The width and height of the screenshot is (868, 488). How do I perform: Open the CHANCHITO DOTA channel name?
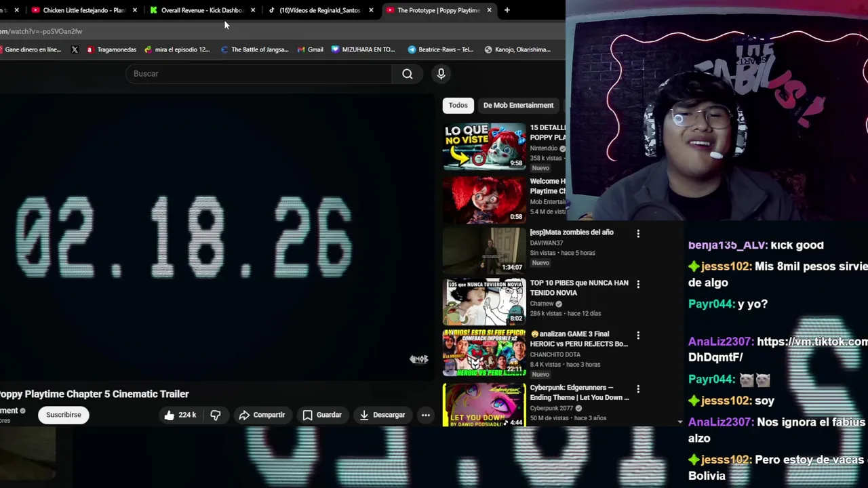555,354
